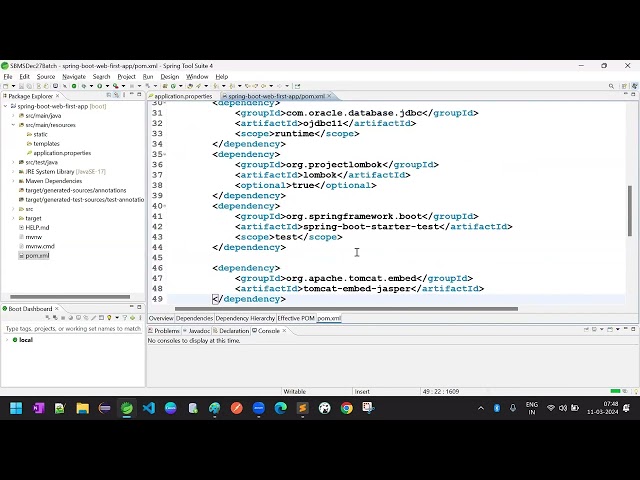Select the static folder

(x=37, y=134)
